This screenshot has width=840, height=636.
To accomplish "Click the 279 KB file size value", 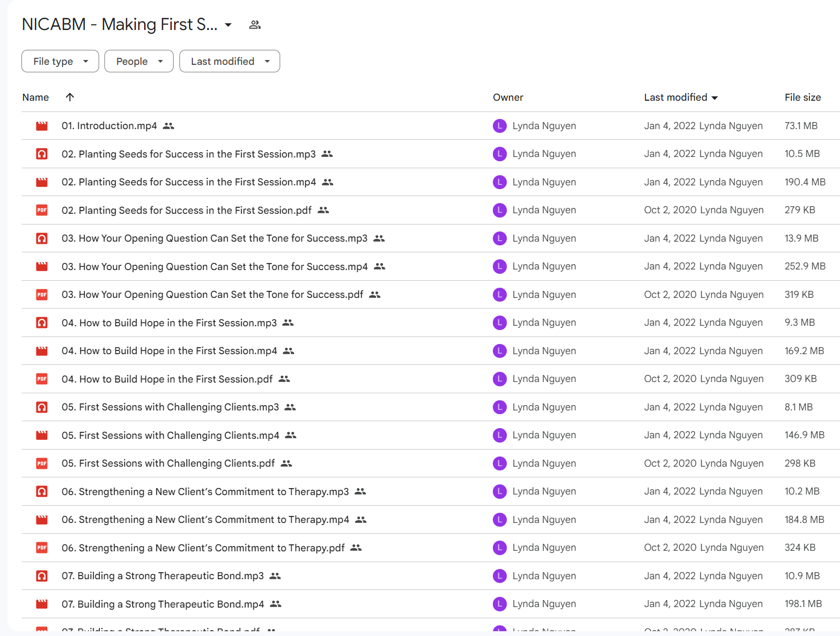I will 800,210.
